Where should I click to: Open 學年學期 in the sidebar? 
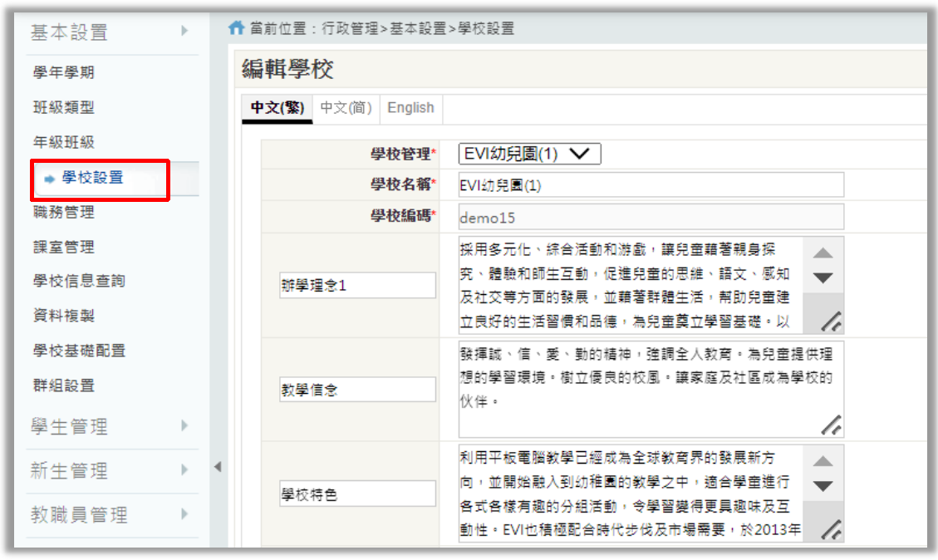(64, 72)
